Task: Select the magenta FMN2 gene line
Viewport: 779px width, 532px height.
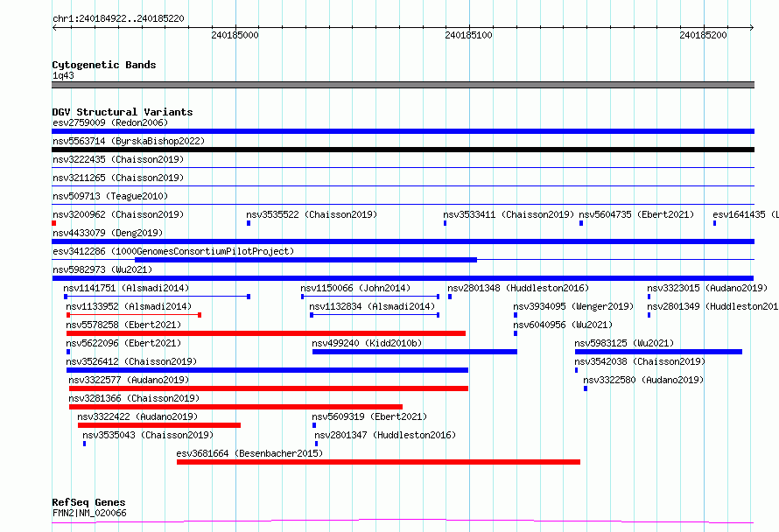Action: pos(403,521)
